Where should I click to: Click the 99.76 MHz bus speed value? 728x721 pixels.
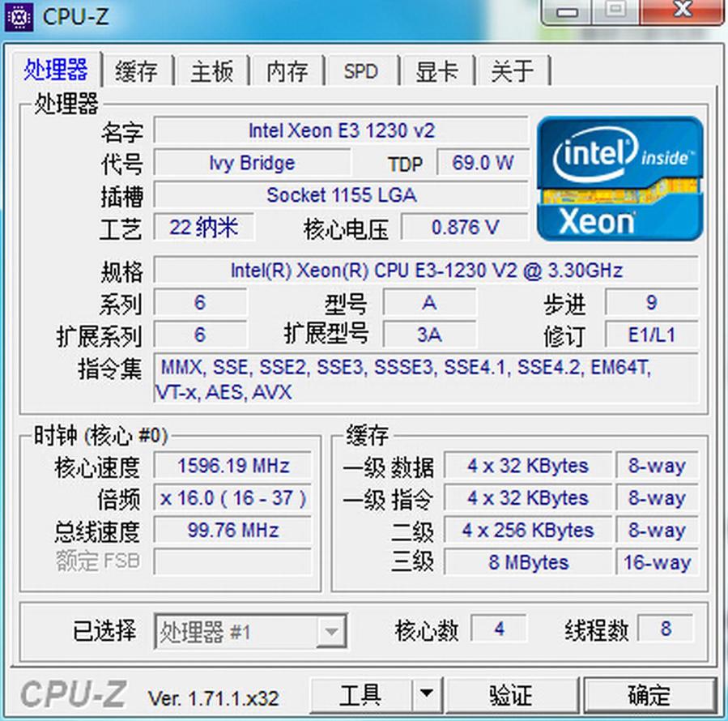point(233,530)
